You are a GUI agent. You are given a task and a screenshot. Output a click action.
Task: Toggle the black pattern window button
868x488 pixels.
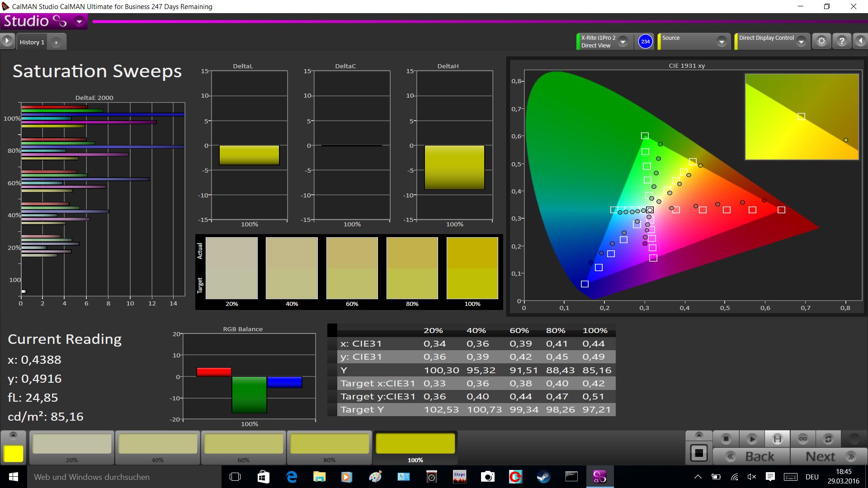(698, 453)
